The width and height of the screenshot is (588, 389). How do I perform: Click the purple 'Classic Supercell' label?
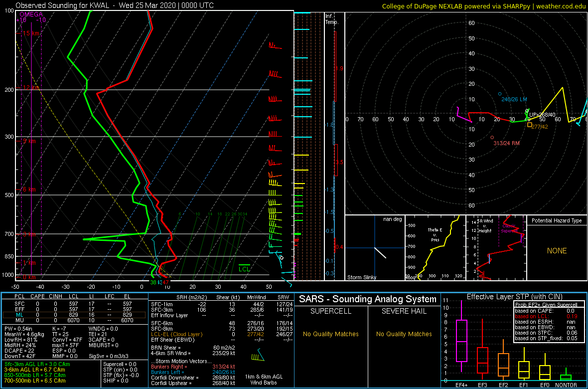click(509, 228)
